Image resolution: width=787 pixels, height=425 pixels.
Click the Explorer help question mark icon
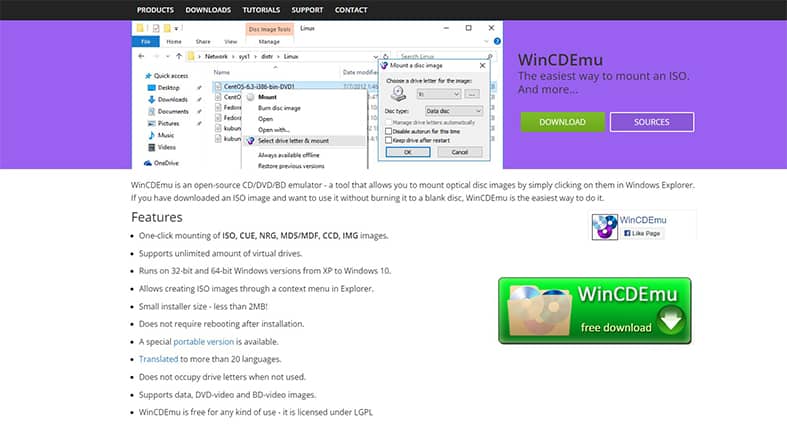tap(497, 41)
